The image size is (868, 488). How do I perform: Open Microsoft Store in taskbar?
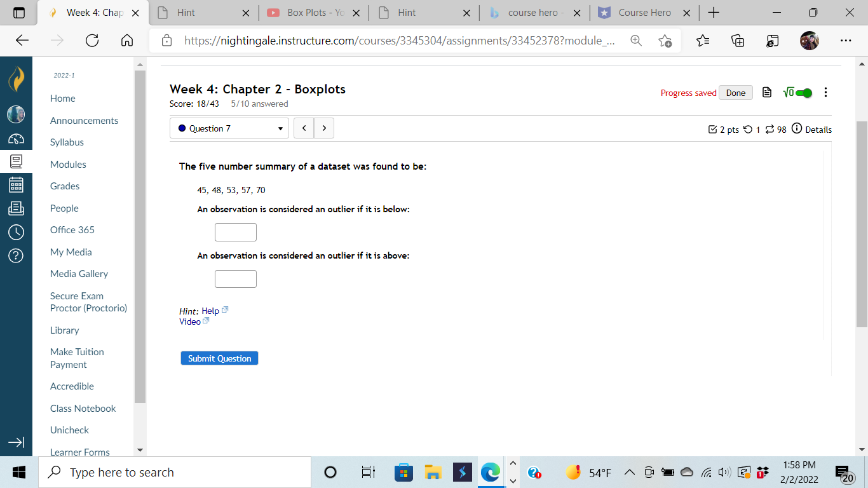(403, 472)
